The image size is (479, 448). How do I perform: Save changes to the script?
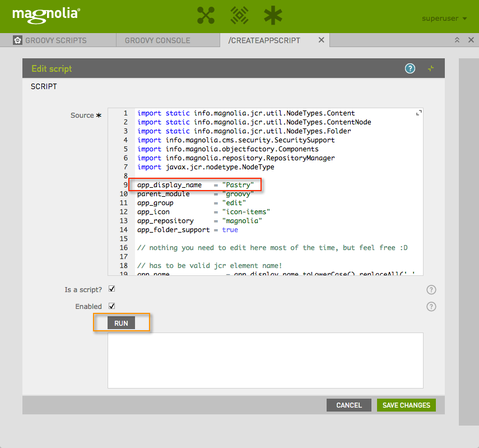pyautogui.click(x=406, y=405)
